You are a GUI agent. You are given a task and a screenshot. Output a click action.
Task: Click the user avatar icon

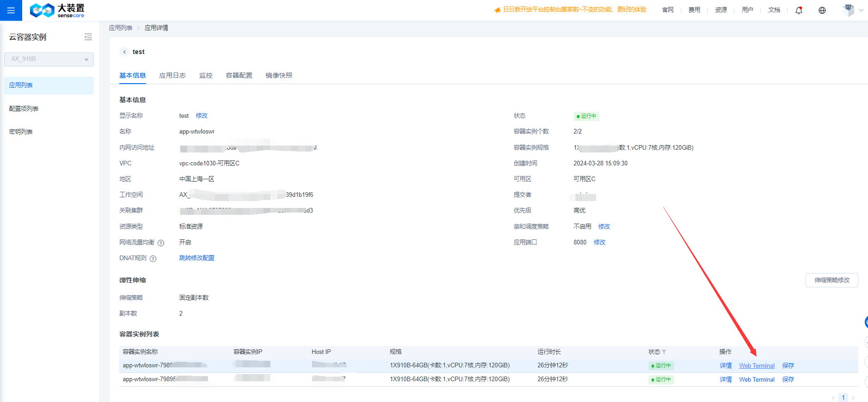point(848,10)
